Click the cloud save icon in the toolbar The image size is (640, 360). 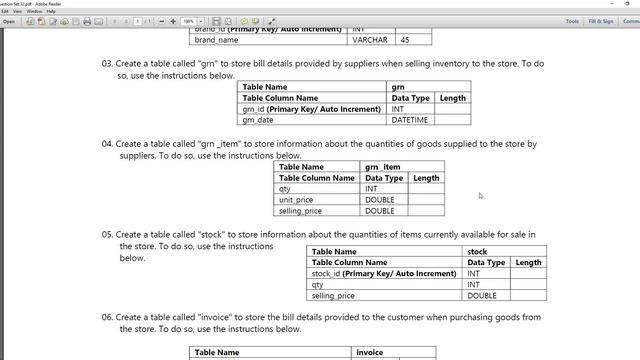point(64,21)
